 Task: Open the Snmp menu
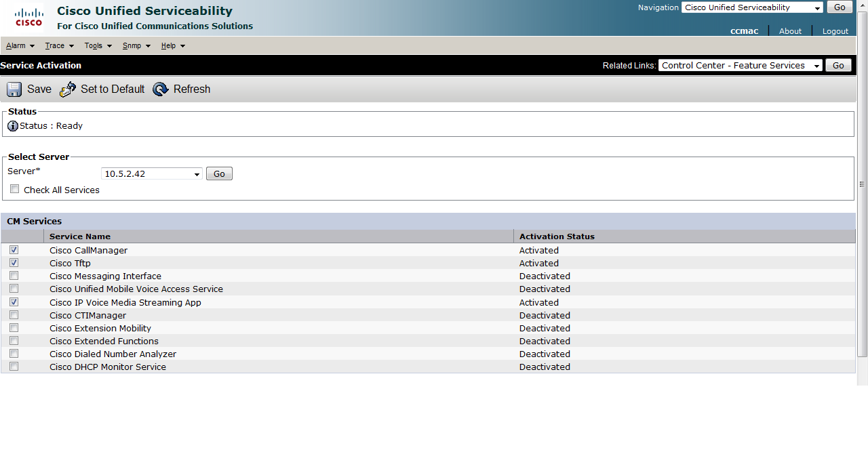[136, 46]
